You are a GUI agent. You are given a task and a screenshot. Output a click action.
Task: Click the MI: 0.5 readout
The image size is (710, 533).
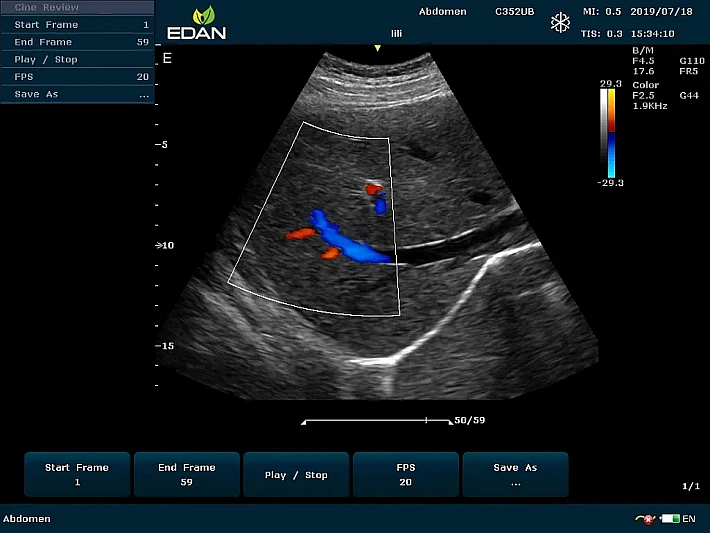point(602,12)
